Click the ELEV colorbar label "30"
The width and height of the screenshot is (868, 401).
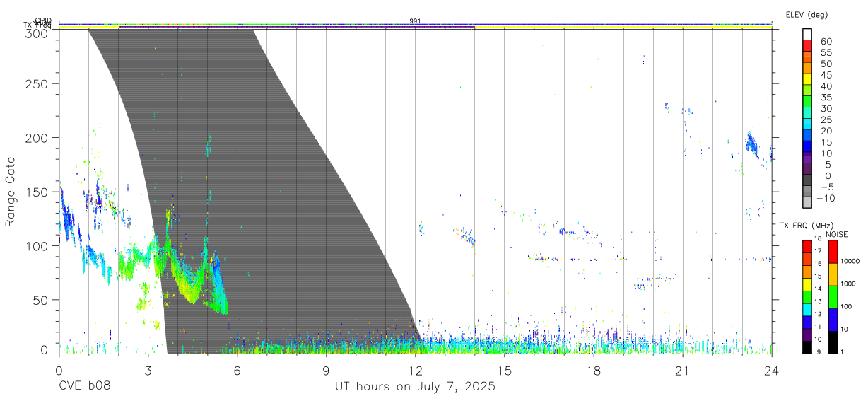tap(826, 108)
